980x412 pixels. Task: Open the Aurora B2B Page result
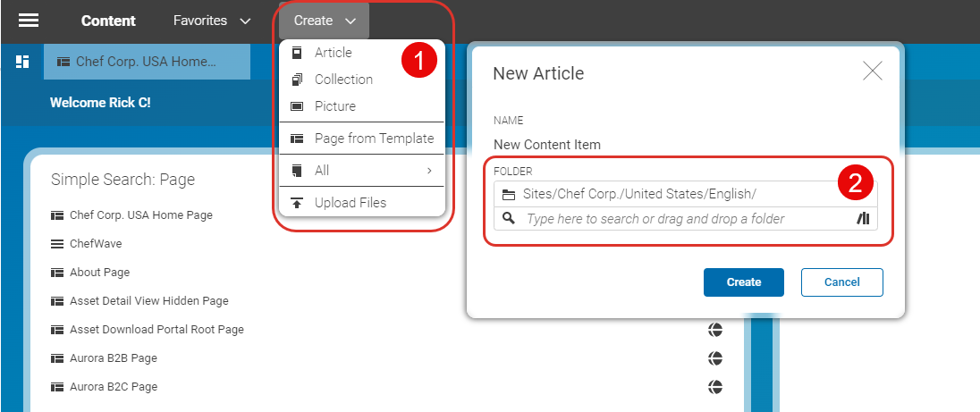point(114,358)
